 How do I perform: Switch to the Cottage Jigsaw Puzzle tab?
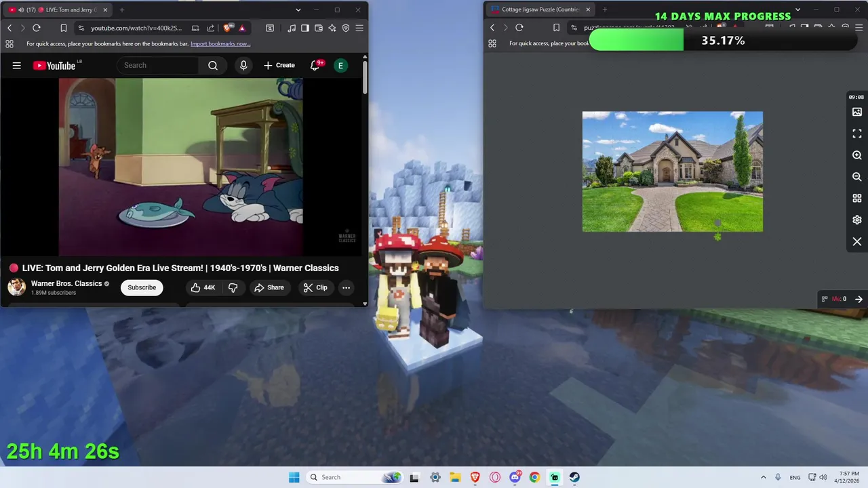pyautogui.click(x=540, y=10)
